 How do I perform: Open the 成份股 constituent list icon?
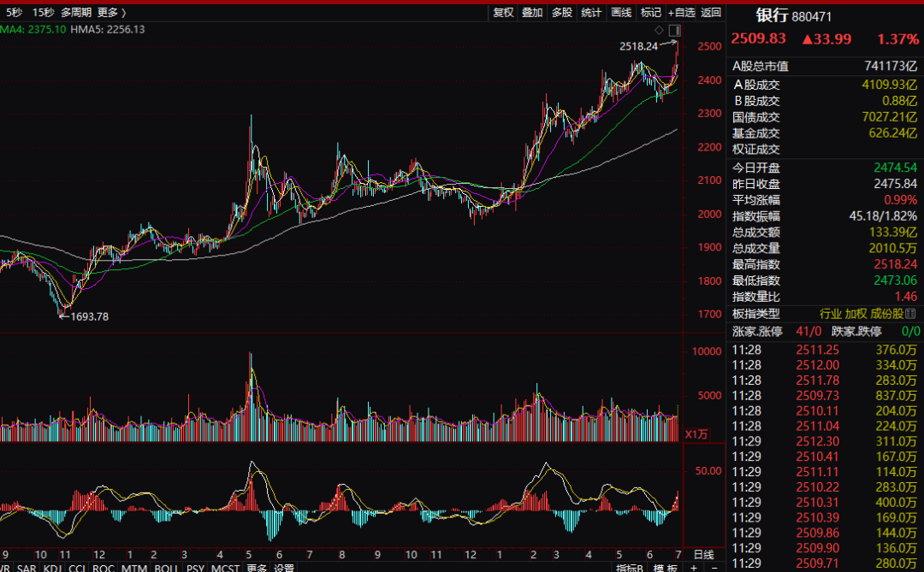click(899, 314)
